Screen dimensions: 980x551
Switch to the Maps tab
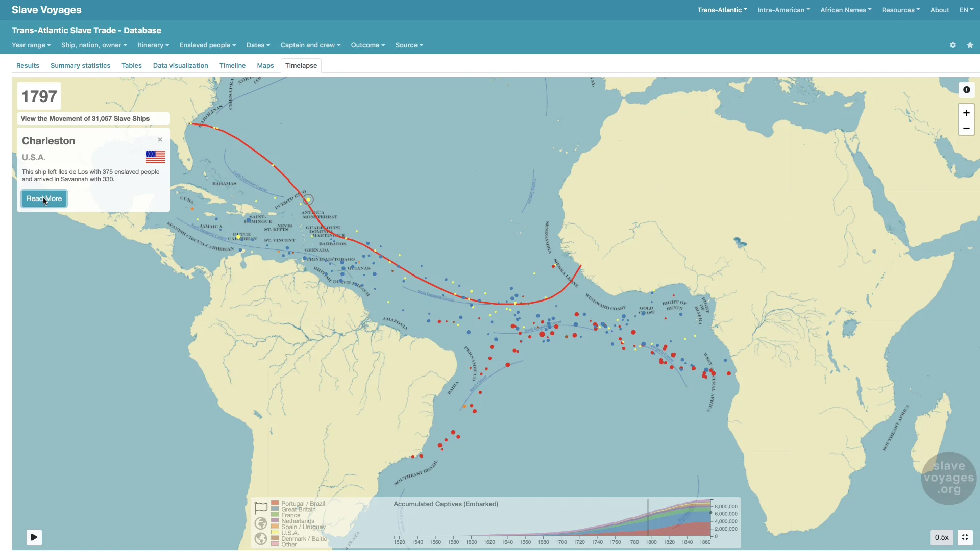265,66
